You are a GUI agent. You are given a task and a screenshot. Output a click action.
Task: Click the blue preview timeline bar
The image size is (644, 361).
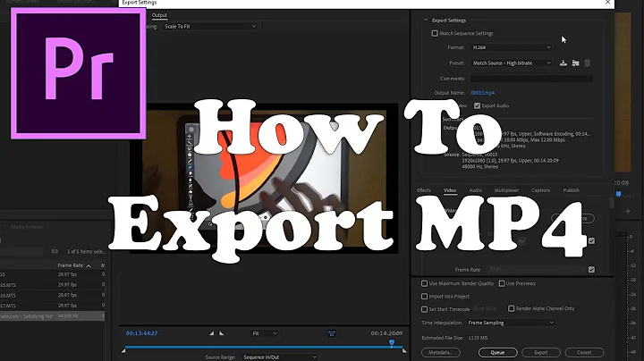point(263,347)
